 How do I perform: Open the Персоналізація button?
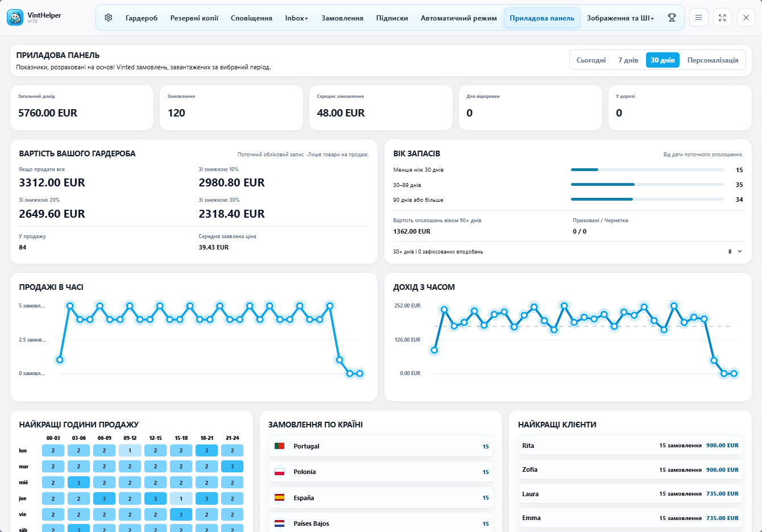point(713,60)
